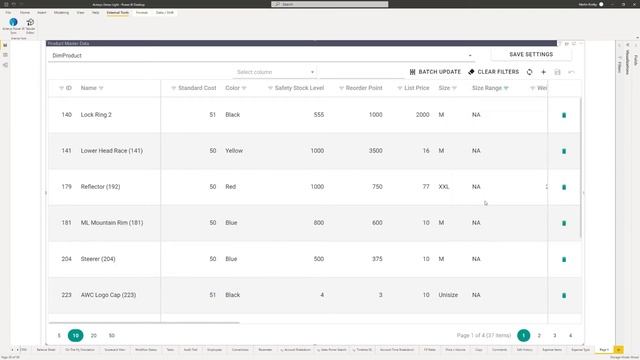This screenshot has width=640, height=360.
Task: Add a new row with plus icon
Action: [543, 72]
